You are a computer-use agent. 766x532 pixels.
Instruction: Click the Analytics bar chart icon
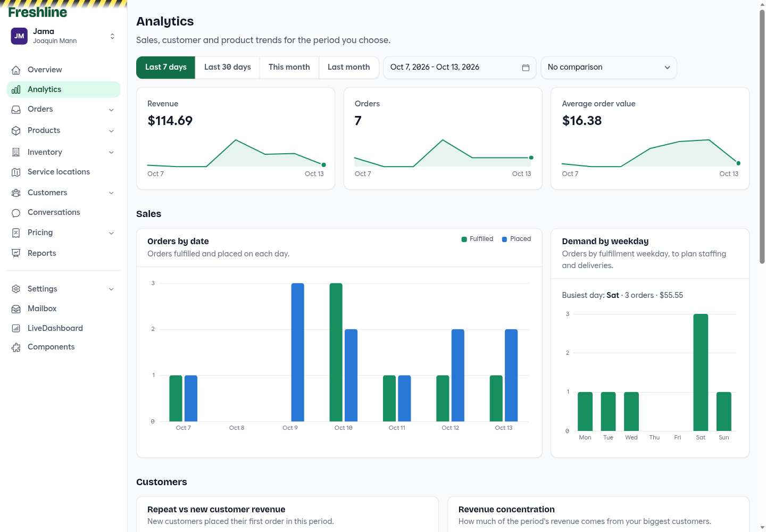[16, 89]
